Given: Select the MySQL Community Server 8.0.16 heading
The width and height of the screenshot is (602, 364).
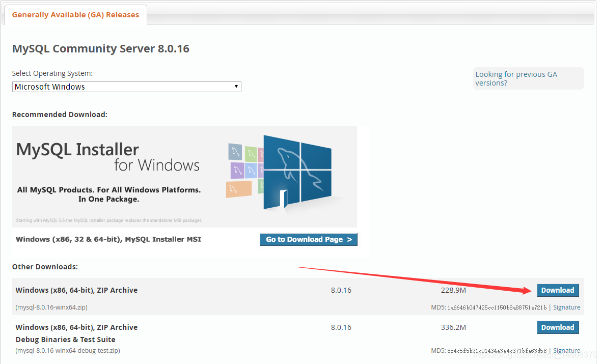Looking at the screenshot, I should click(x=101, y=49).
